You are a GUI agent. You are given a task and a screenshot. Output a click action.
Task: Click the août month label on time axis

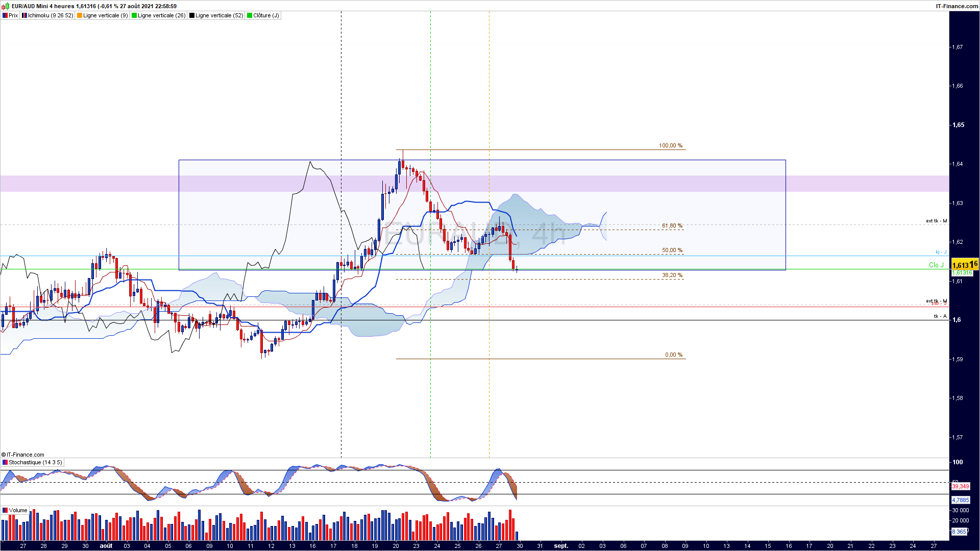coord(106,546)
